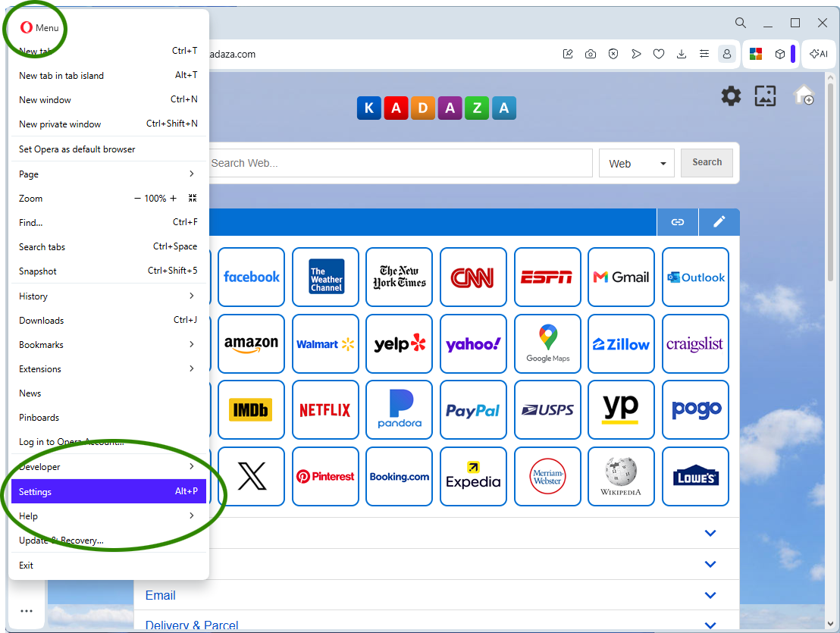Click the Email category link
Viewport: 840px width, 633px height.
[160, 596]
